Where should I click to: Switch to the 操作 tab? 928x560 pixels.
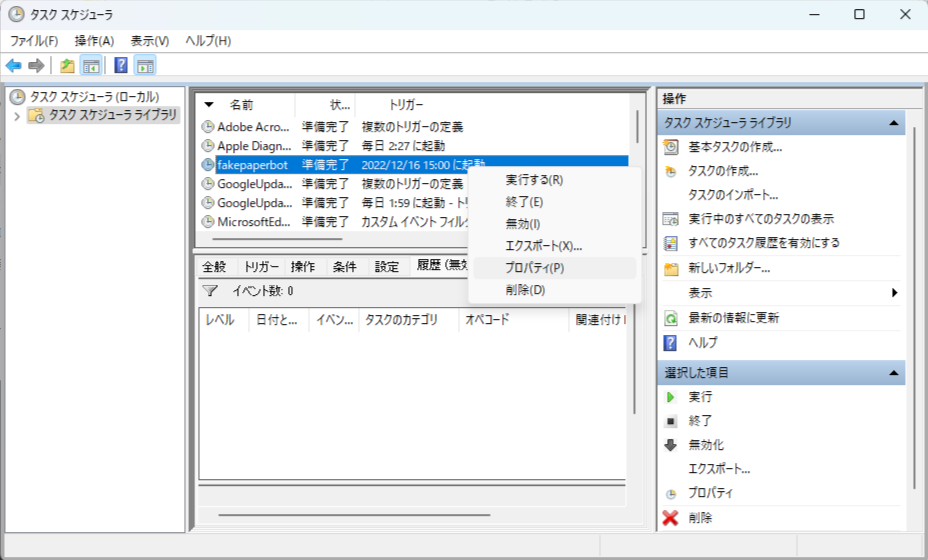pyautogui.click(x=302, y=267)
